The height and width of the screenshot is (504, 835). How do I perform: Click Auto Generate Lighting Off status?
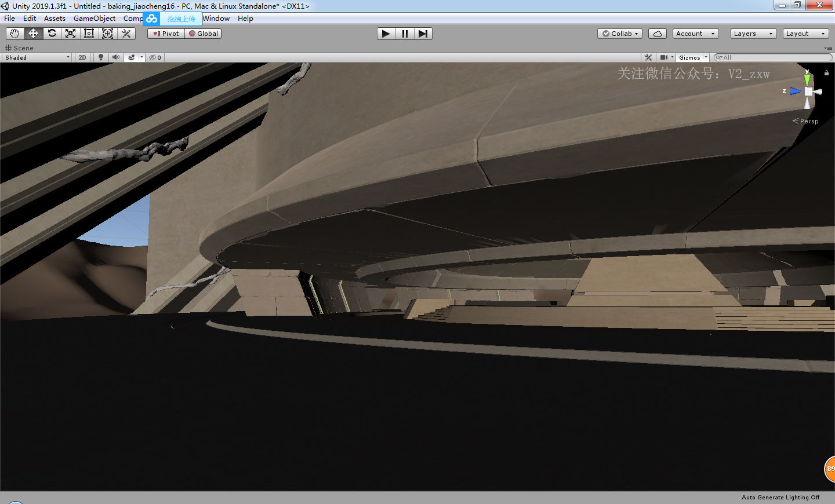pyautogui.click(x=780, y=498)
